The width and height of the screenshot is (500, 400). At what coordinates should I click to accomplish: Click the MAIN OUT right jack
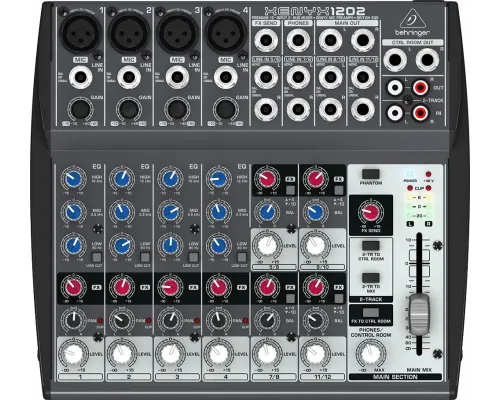click(363, 40)
